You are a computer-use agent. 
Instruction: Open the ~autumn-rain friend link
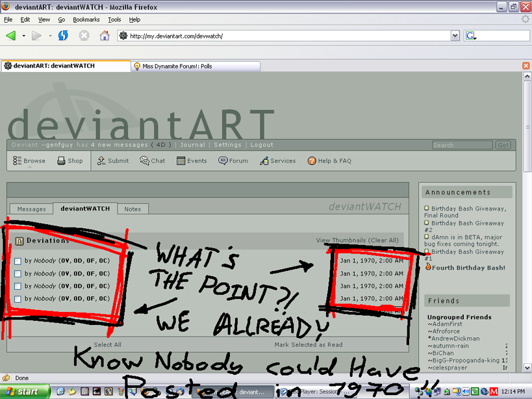[x=448, y=346]
